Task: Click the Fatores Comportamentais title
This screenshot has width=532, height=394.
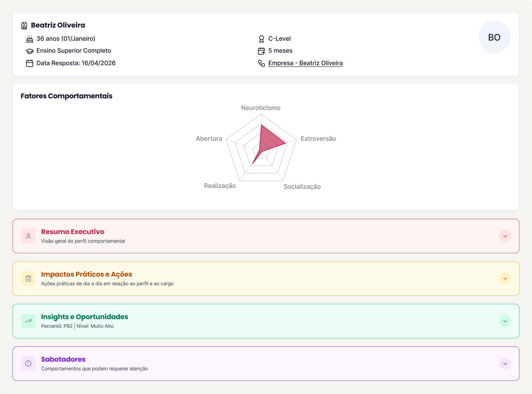Action: (66, 96)
